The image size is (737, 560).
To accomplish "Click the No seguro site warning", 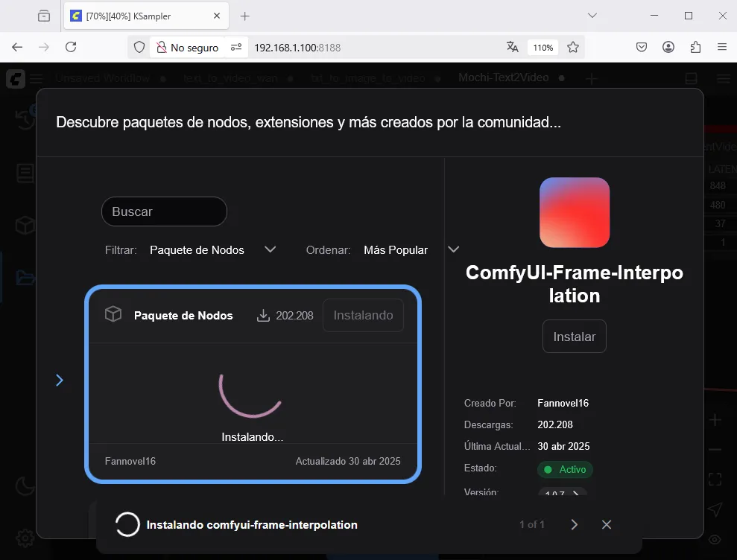I will (188, 48).
